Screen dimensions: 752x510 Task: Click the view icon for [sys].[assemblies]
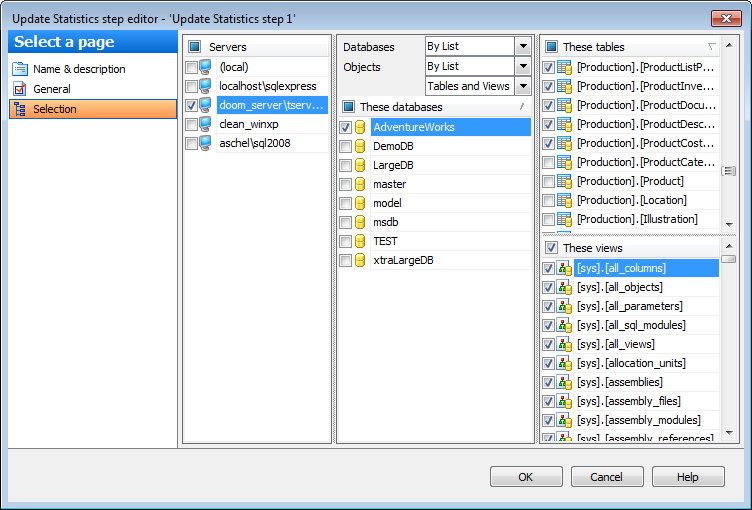point(564,382)
